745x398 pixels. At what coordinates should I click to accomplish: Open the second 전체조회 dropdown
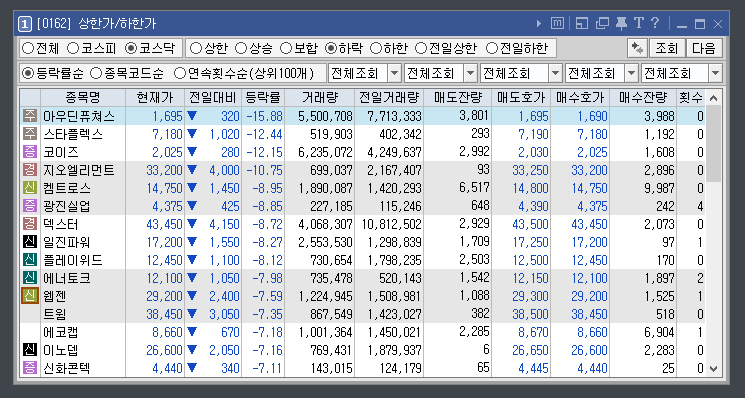coord(470,73)
